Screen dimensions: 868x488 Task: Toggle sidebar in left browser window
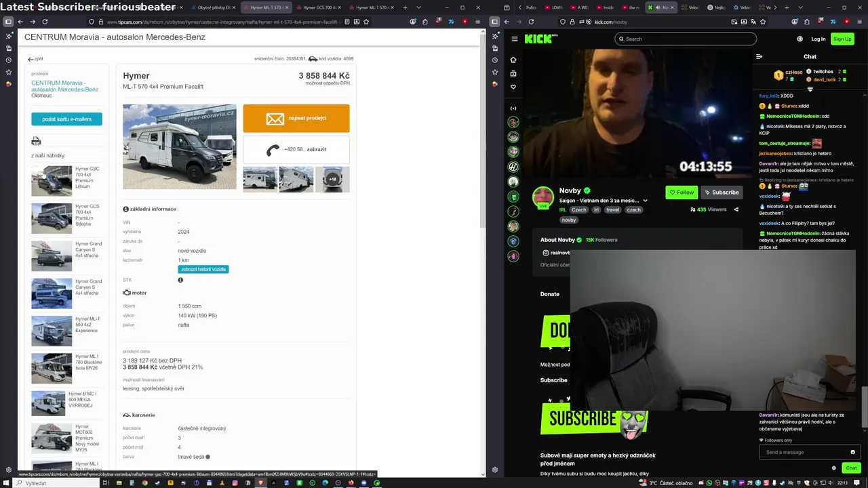(x=8, y=22)
